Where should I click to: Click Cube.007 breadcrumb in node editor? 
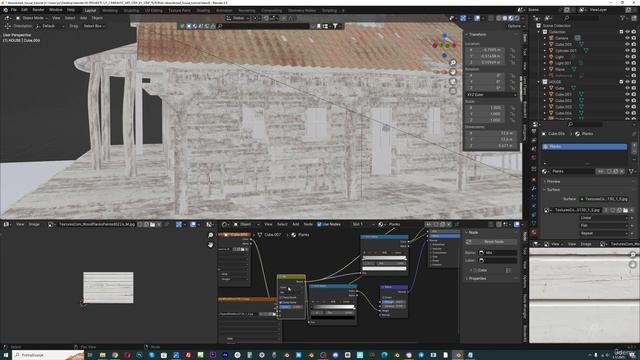pos(272,235)
